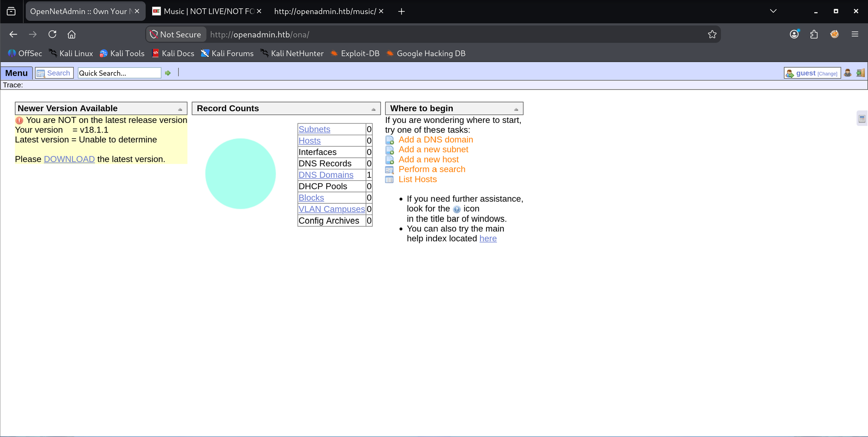Open the help index here link
The height and width of the screenshot is (437, 868).
tap(488, 239)
